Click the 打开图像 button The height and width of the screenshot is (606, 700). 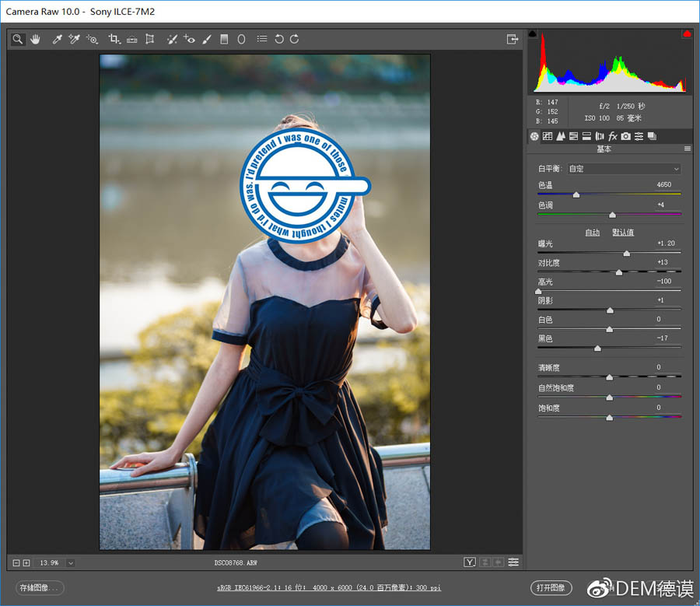(x=551, y=587)
